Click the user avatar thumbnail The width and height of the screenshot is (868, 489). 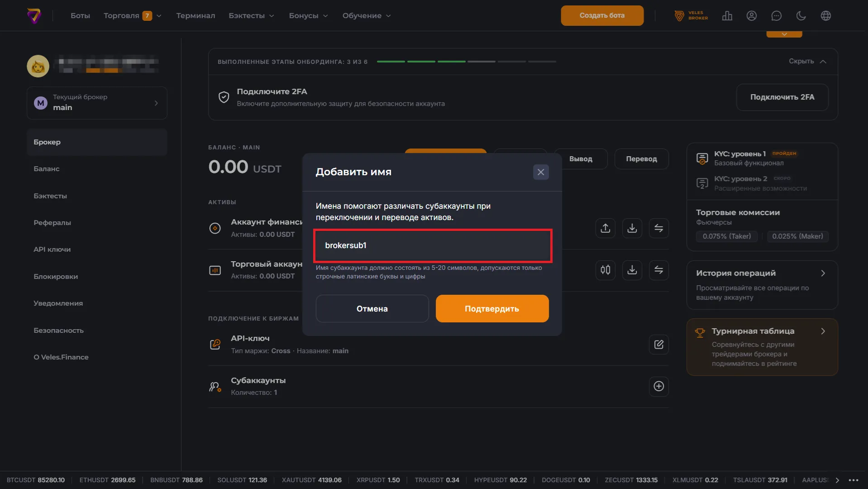[38, 66]
